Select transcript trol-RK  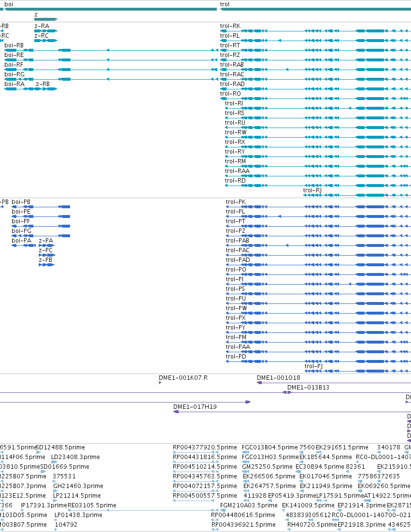(x=315, y=31)
